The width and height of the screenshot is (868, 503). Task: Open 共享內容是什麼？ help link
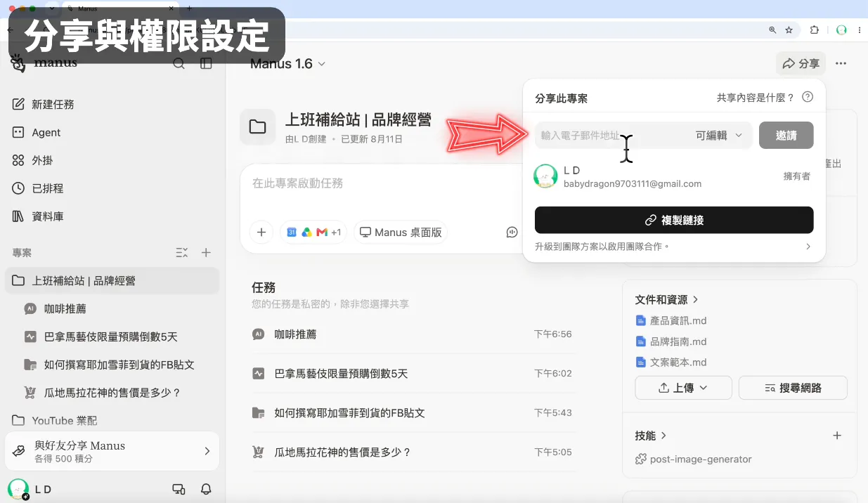click(x=756, y=98)
